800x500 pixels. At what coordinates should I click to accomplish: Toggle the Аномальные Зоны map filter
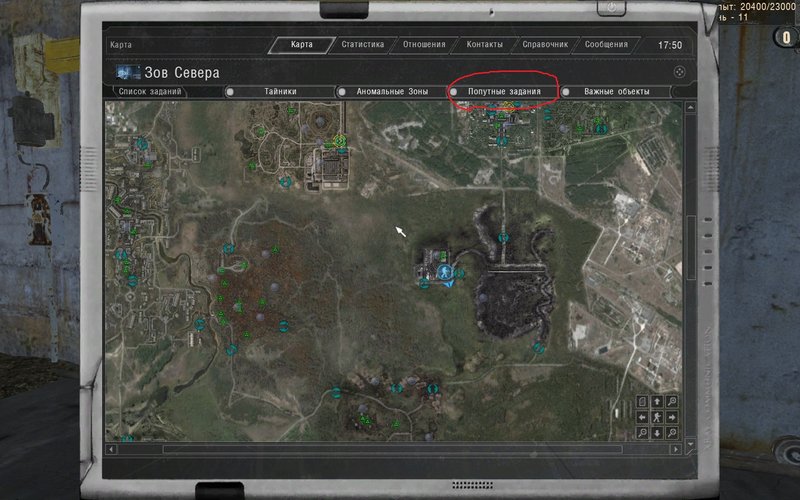(392, 92)
